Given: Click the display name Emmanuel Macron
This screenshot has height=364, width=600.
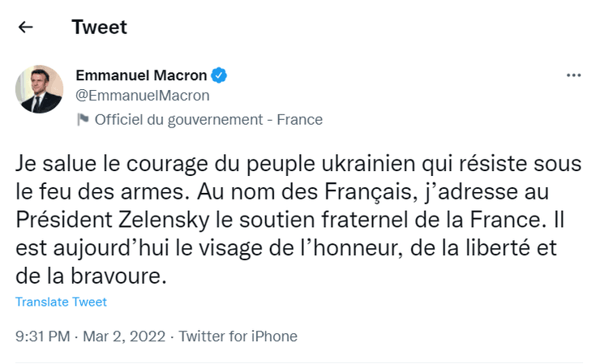Looking at the screenshot, I should click(141, 75).
